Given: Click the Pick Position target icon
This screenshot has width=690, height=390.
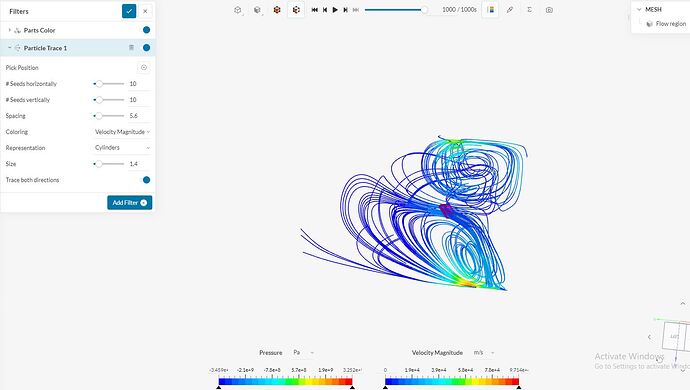Looking at the screenshot, I should (x=143, y=67).
